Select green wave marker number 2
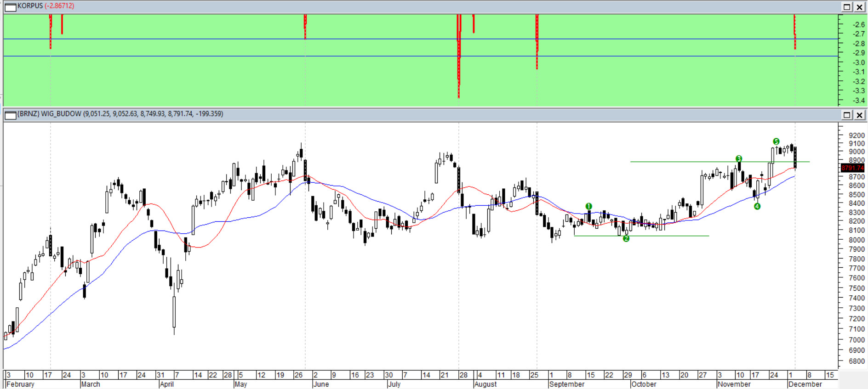Image resolution: width=868 pixels, height=389 pixels. tap(626, 239)
